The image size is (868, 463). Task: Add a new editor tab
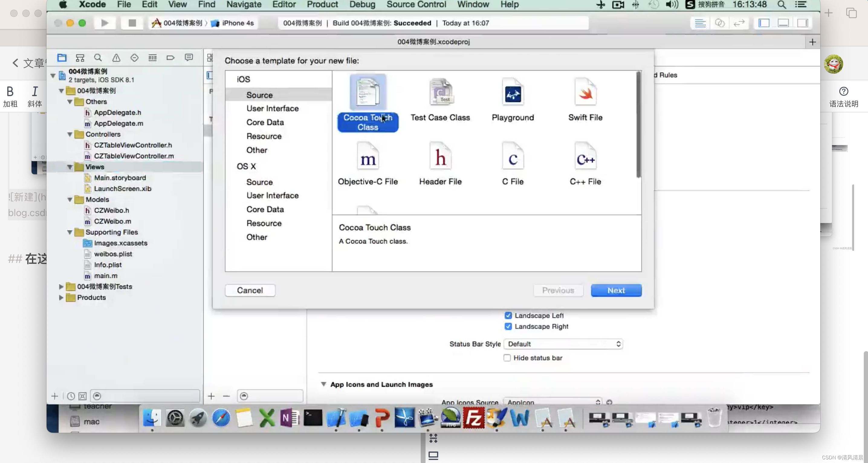(x=812, y=42)
